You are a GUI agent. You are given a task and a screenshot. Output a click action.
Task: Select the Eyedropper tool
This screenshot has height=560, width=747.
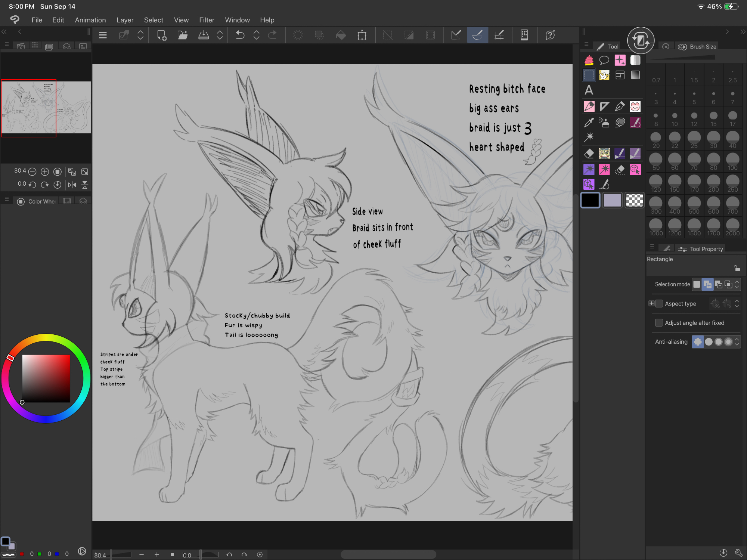[x=589, y=123]
